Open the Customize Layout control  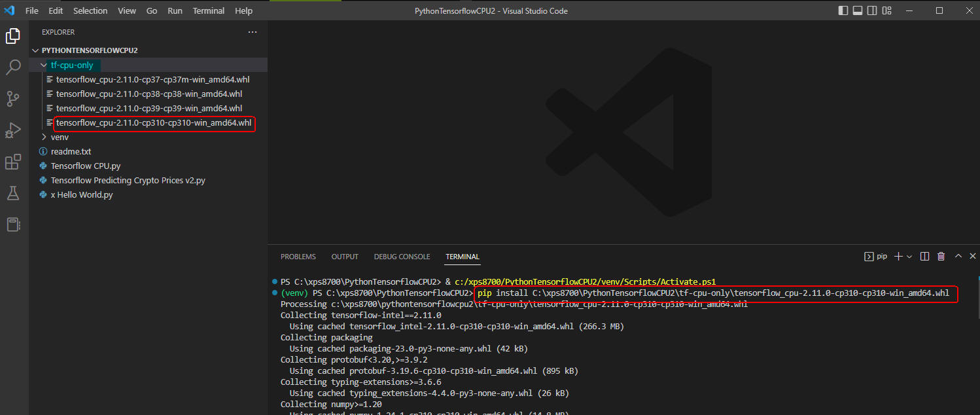coord(886,10)
